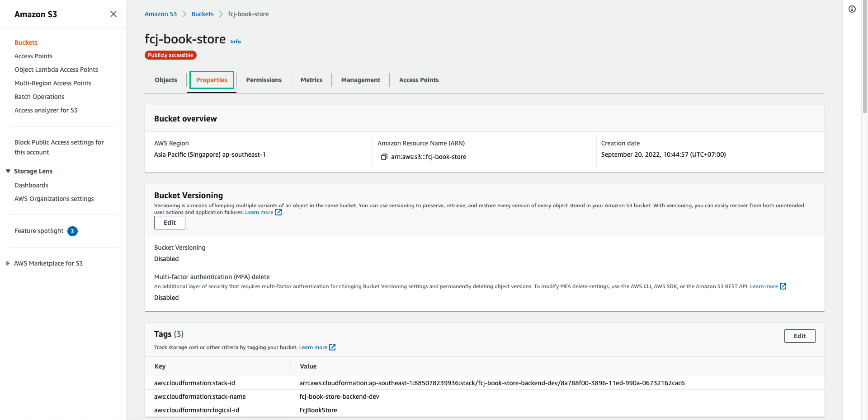Click the Key column header in Tags
The height and width of the screenshot is (420, 868).
pyautogui.click(x=160, y=366)
